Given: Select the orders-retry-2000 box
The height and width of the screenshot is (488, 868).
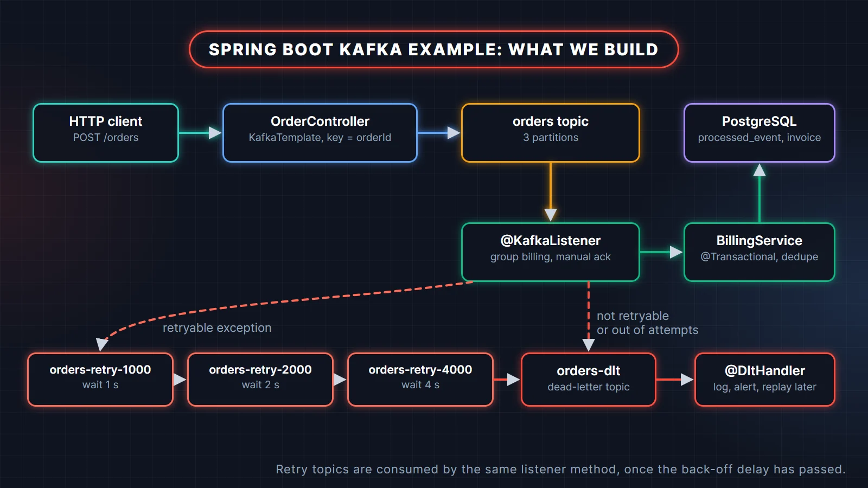Looking at the screenshot, I should [x=260, y=380].
